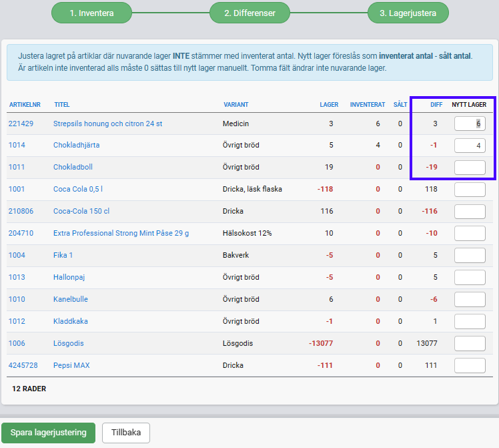Open the Chokladboll article link
The height and width of the screenshot is (448, 499).
click(x=72, y=168)
